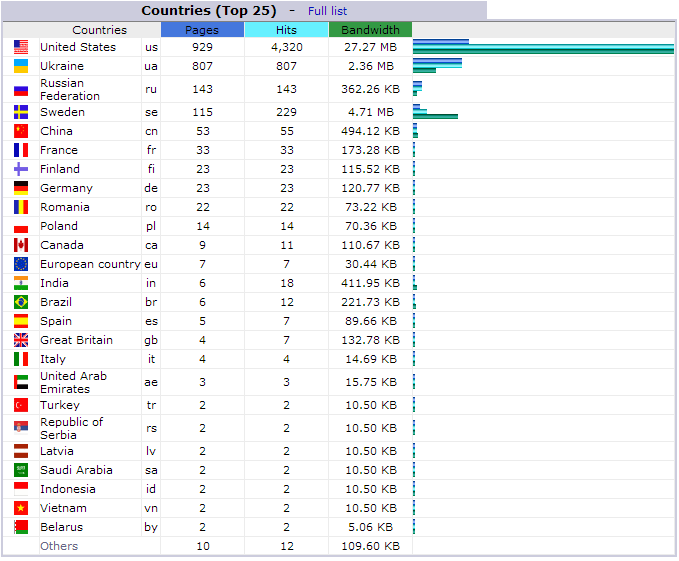Click the Brazil flag icon

point(21,302)
